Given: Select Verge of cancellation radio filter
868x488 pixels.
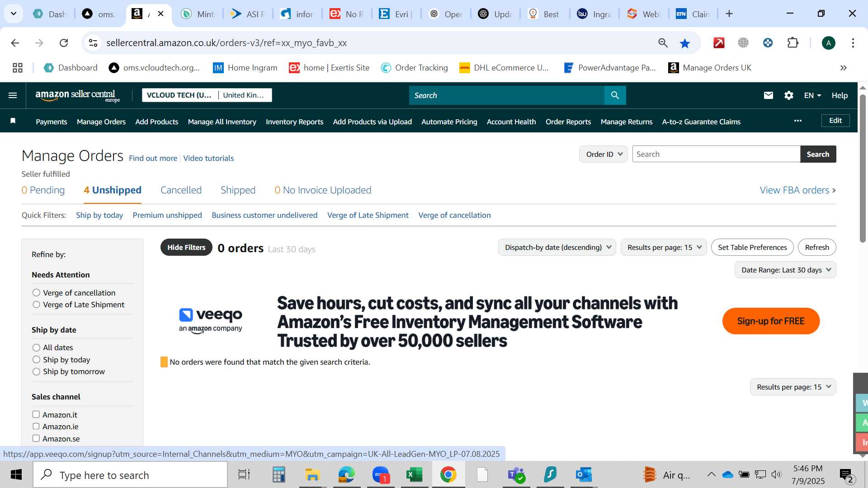Looking at the screenshot, I should pos(37,293).
